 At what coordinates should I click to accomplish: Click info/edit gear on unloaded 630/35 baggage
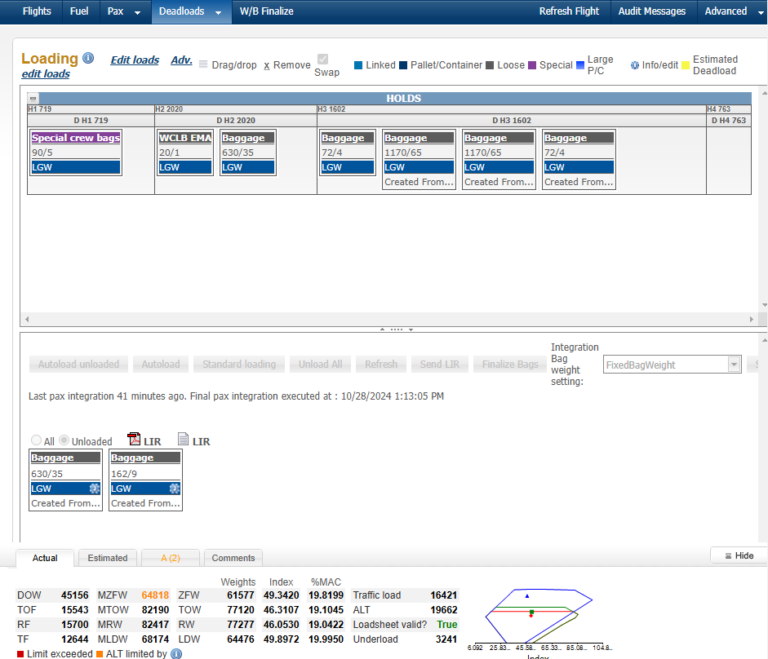95,488
